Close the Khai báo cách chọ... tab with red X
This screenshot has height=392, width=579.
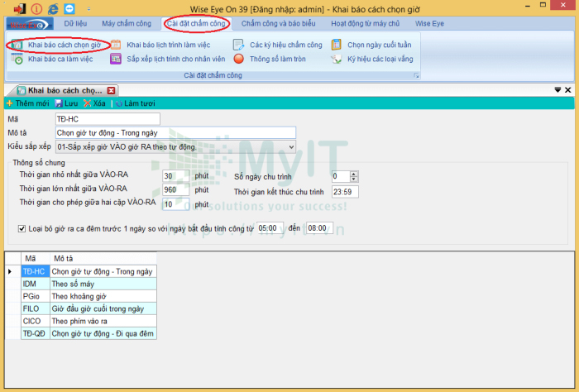point(111,90)
